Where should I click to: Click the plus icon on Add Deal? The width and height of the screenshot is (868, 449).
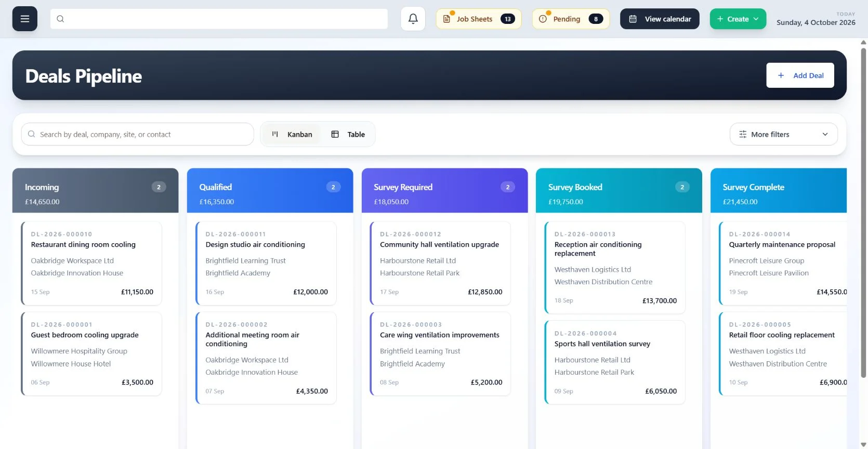tap(781, 75)
